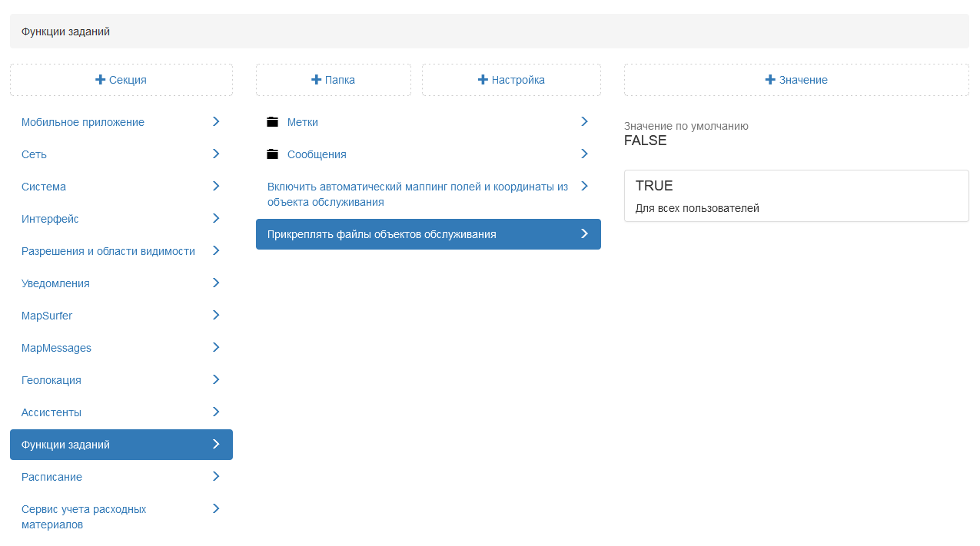This screenshot has height=546, width=980.
Task: Click the folder icon next to Сообщения
Action: (x=272, y=154)
